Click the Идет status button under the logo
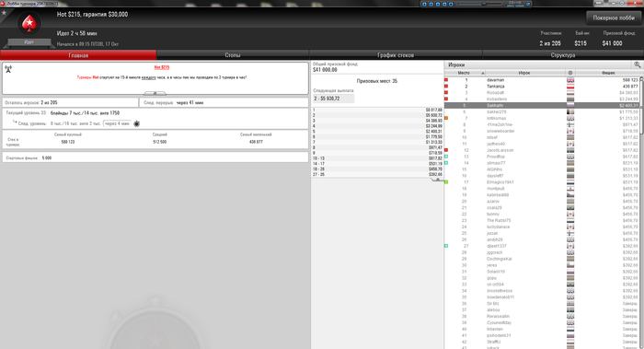This screenshot has height=349, width=644. coord(29,42)
